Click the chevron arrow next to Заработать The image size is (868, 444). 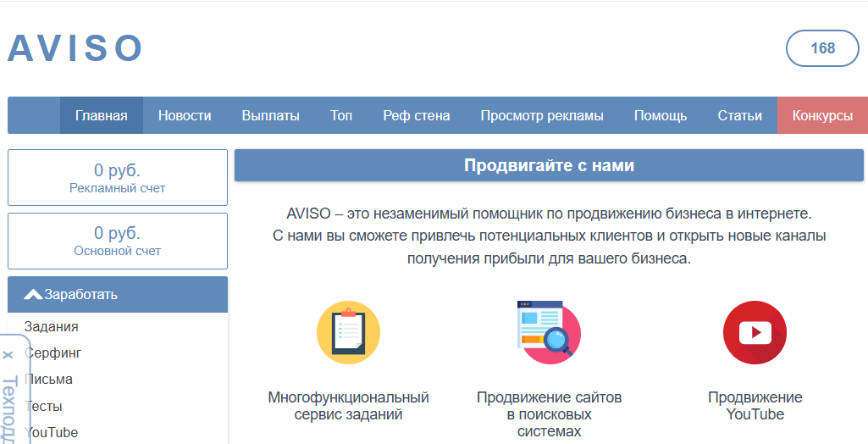[x=33, y=295]
